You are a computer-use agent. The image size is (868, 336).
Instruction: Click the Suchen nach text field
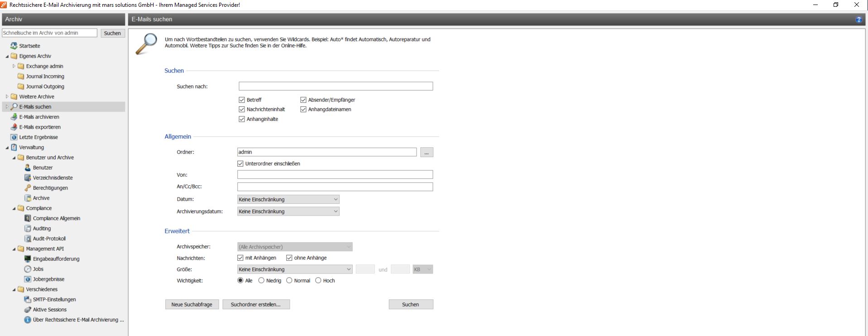(x=336, y=86)
